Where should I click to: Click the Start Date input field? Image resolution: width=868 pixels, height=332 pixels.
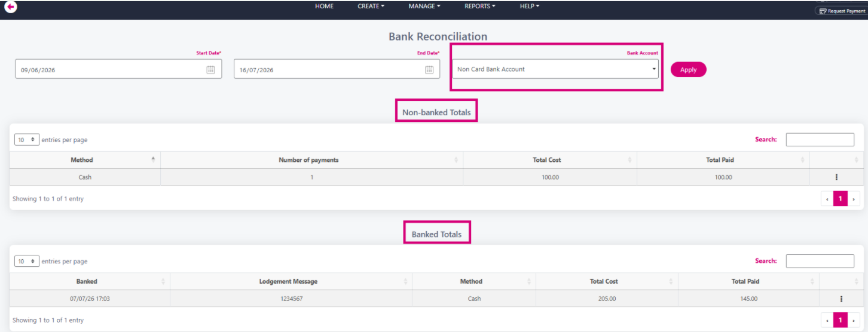(x=118, y=69)
